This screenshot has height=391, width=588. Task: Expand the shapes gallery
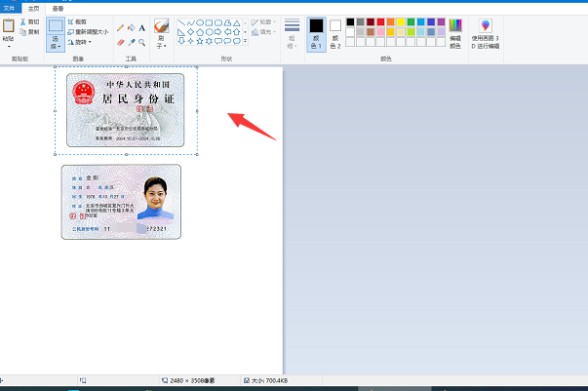(246, 41)
